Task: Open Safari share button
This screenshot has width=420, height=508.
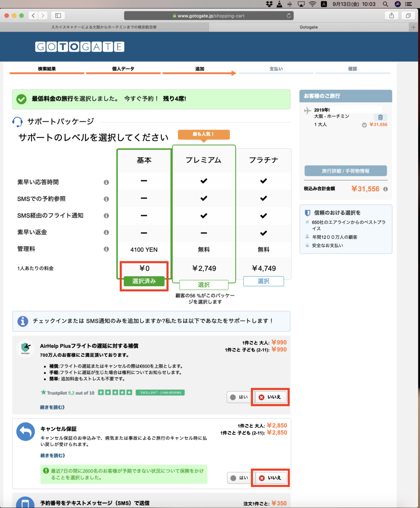Action: (391, 16)
